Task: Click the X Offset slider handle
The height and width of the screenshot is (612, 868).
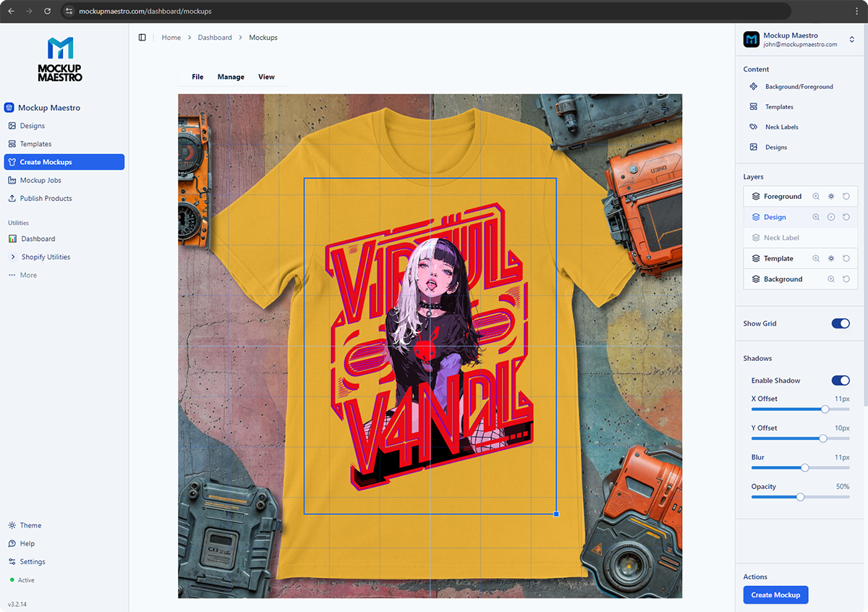Action: 825,409
